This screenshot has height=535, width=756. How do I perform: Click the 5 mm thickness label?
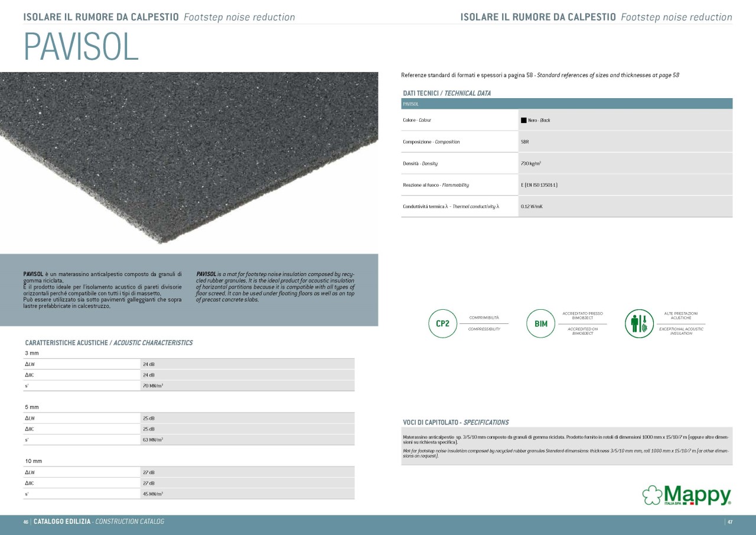(x=32, y=407)
